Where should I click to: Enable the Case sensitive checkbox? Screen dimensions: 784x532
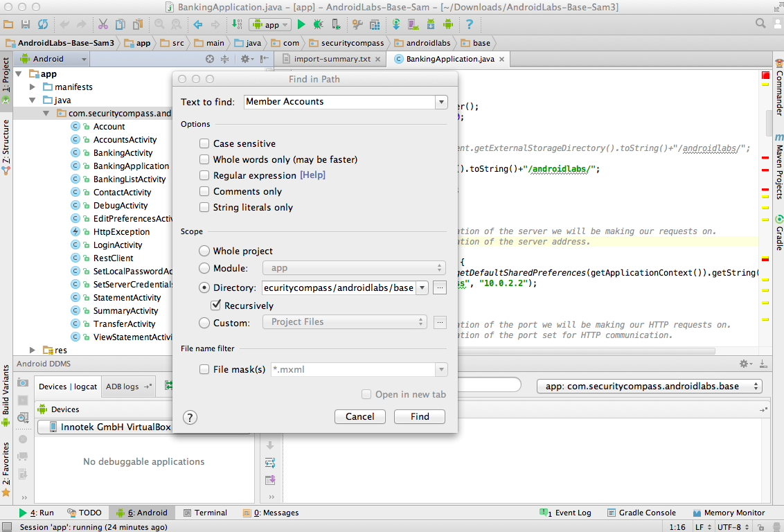click(204, 143)
